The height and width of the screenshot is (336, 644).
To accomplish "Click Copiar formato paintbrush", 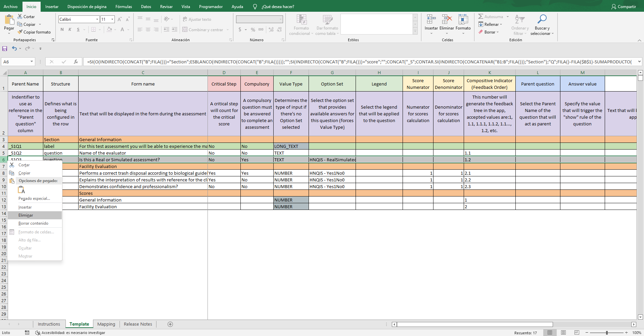I will pyautogui.click(x=20, y=32).
